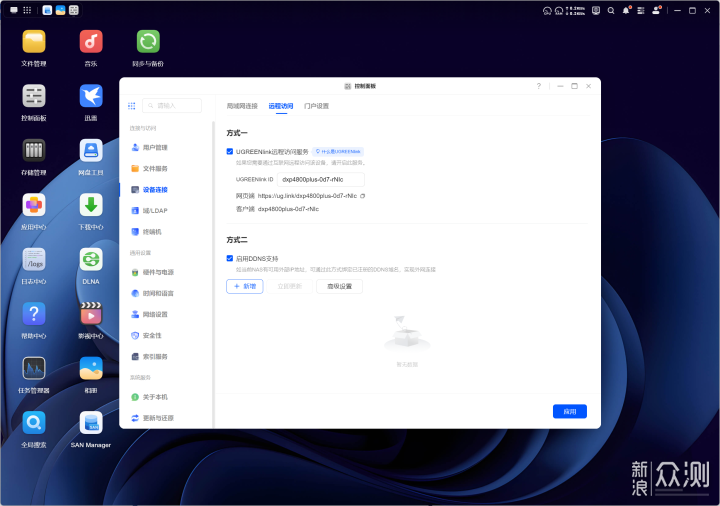Image resolution: width=720 pixels, height=506 pixels.
Task: Open the 任务管理器 task manager
Action: pyautogui.click(x=34, y=368)
